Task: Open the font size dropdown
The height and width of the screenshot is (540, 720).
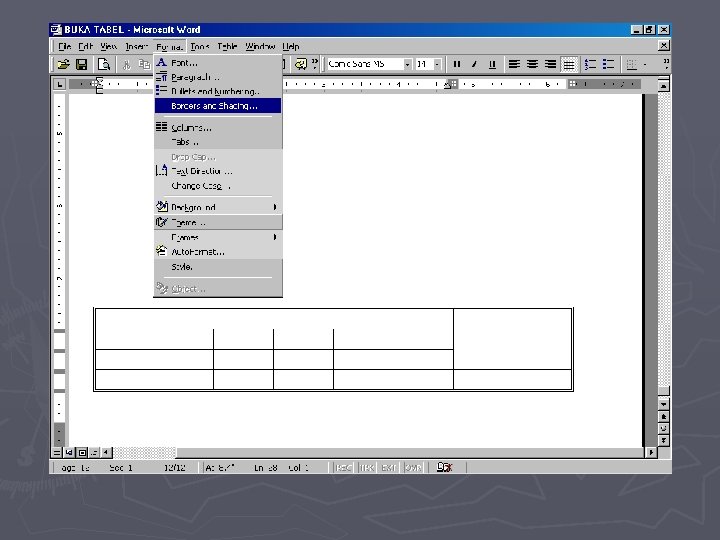Action: click(x=437, y=64)
